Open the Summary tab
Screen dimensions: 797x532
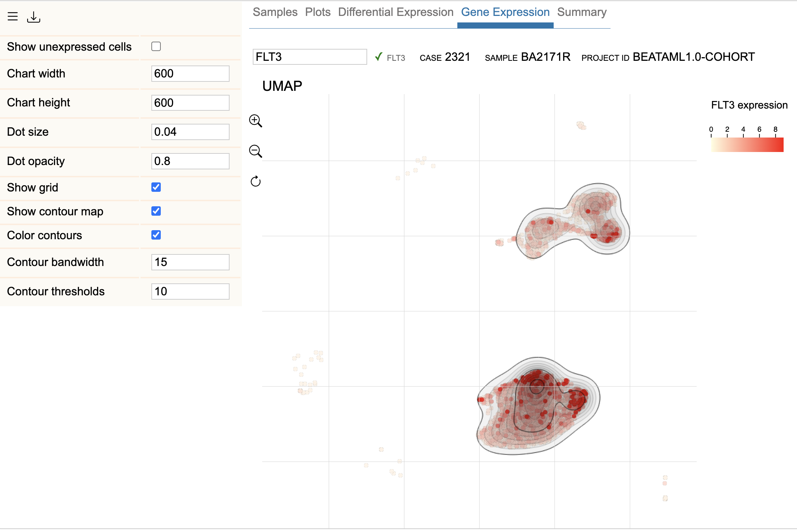pos(582,12)
